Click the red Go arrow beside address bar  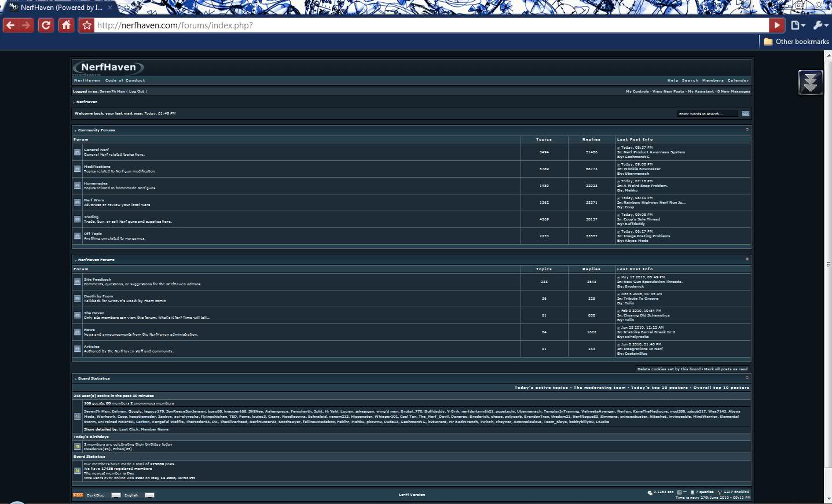click(776, 25)
